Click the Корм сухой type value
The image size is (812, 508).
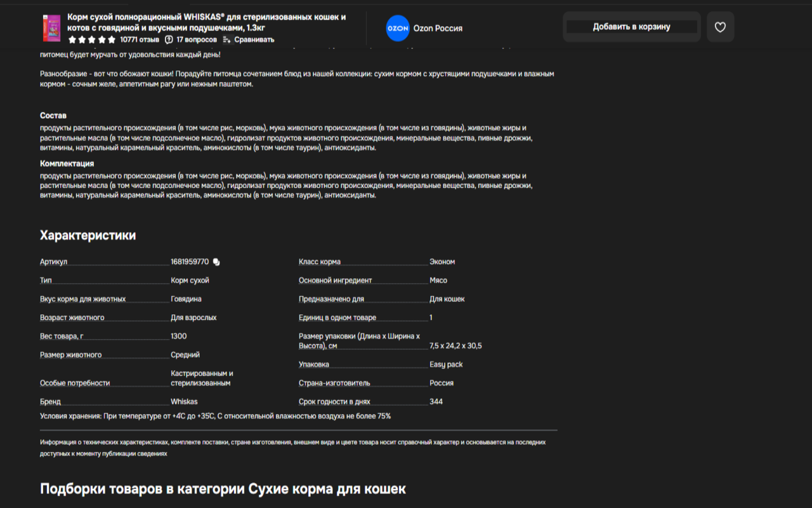(x=190, y=280)
